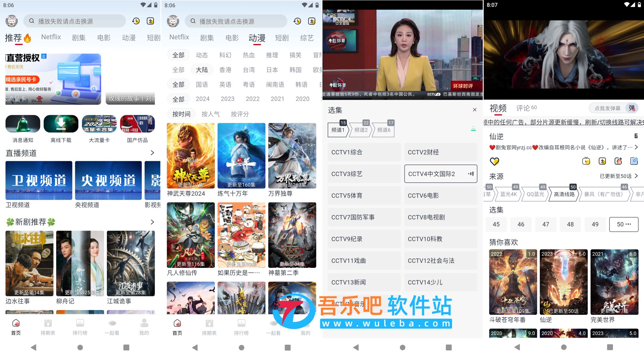The width and height of the screenshot is (644, 357).
Task: Tap the download icon below the 仙逆 description
Action: [x=602, y=161]
